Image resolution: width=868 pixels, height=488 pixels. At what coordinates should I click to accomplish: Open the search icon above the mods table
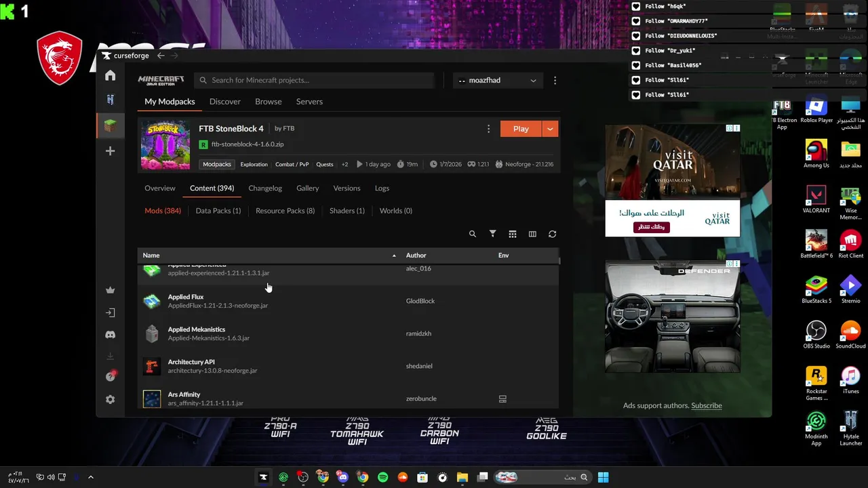point(473,234)
